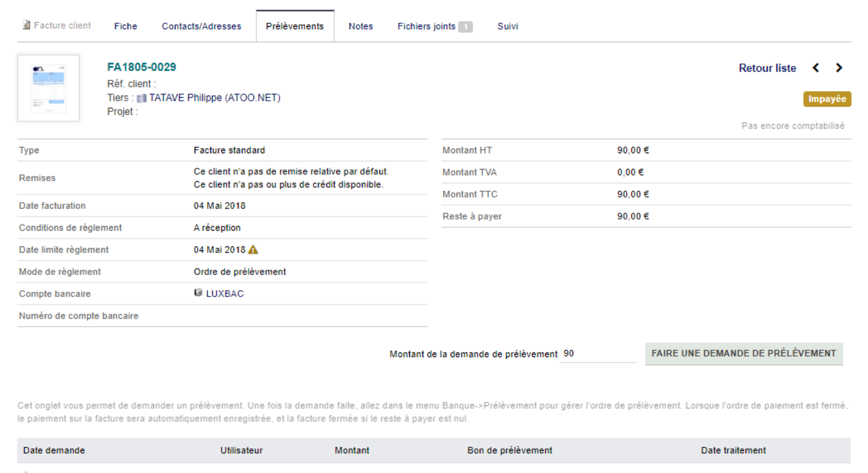The width and height of the screenshot is (868, 473).
Task: Open the invoice PDF preview thumbnail
Action: [48, 88]
